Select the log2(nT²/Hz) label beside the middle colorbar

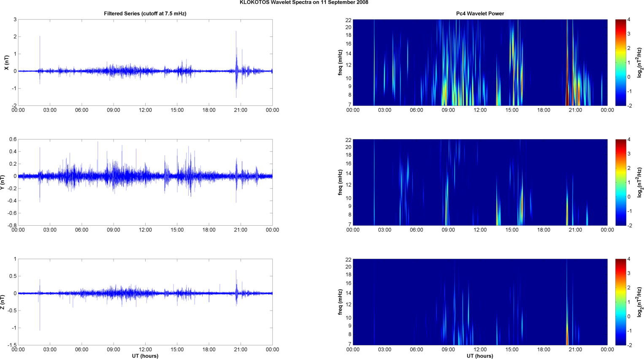click(x=640, y=182)
